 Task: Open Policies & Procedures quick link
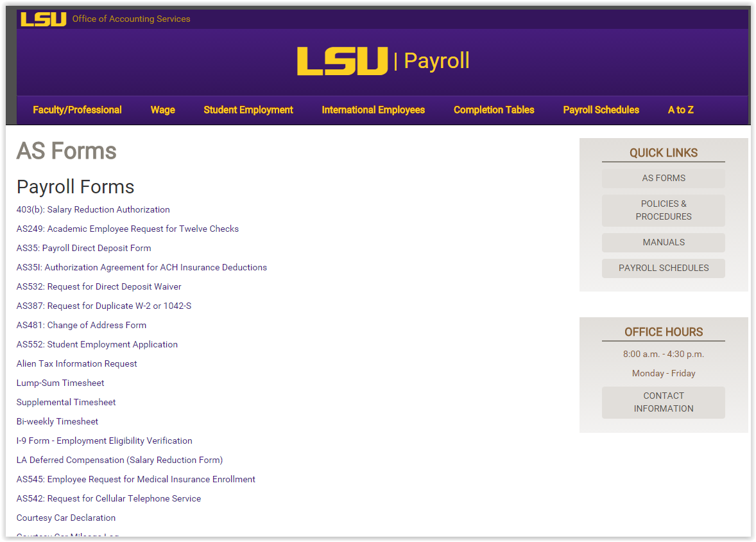[x=664, y=211]
